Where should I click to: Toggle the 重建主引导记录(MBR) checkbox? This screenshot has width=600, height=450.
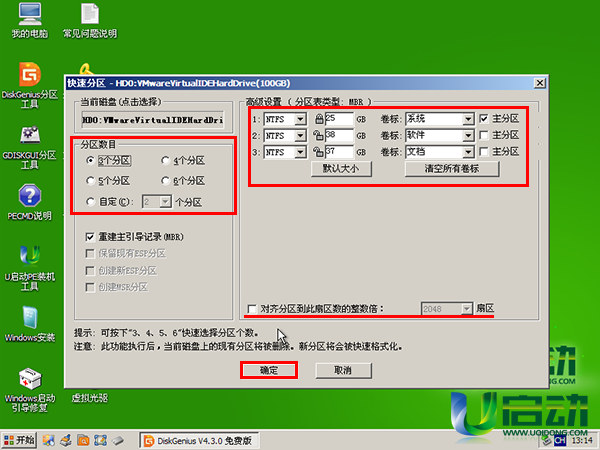[x=90, y=237]
